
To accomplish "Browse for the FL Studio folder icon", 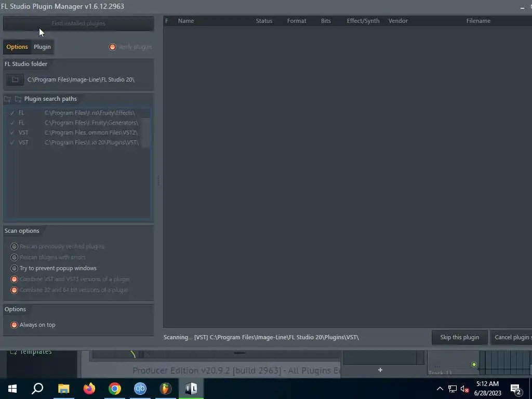I will [x=15, y=79].
